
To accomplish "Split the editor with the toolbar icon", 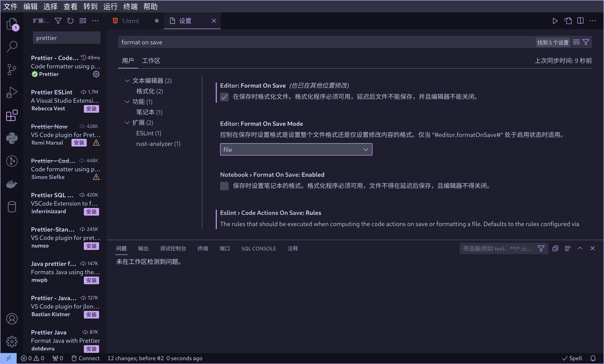I will coord(580,21).
